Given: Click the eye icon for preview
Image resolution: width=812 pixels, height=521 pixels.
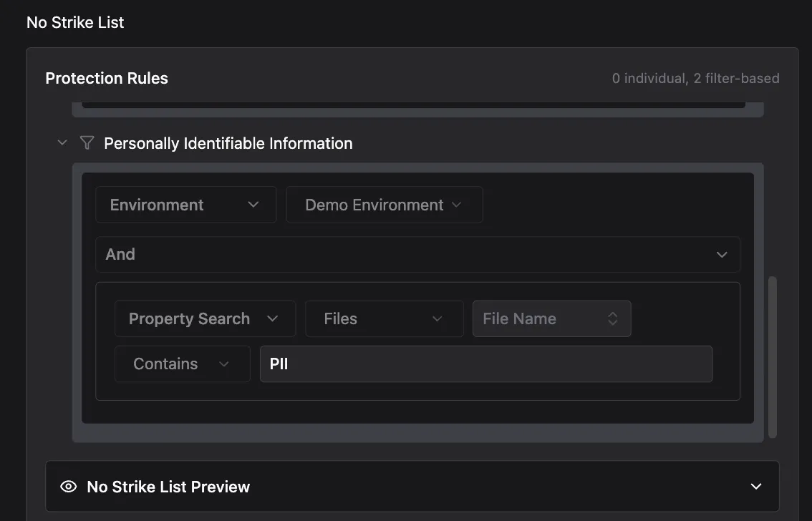Looking at the screenshot, I should tap(68, 487).
